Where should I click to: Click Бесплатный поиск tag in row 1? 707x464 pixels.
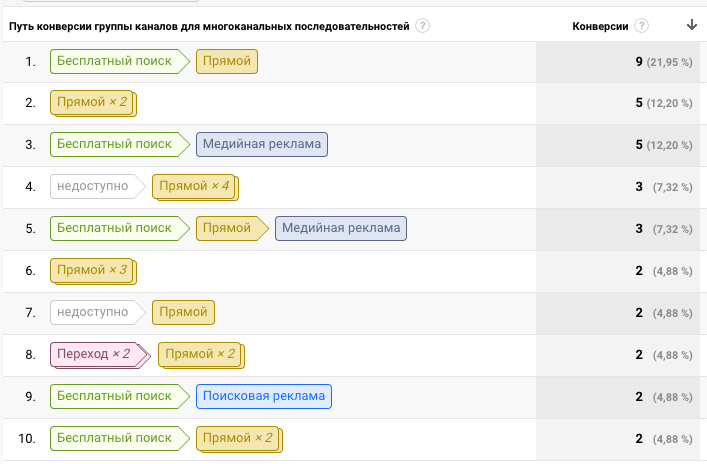[114, 61]
